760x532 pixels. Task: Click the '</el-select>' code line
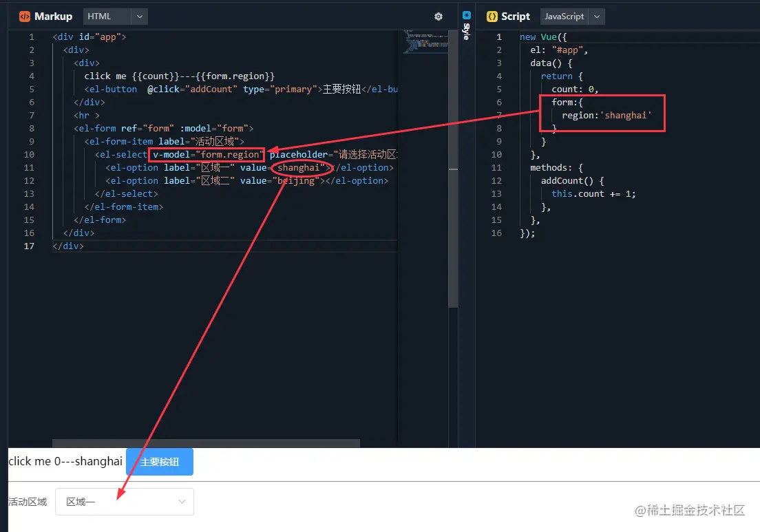(127, 194)
